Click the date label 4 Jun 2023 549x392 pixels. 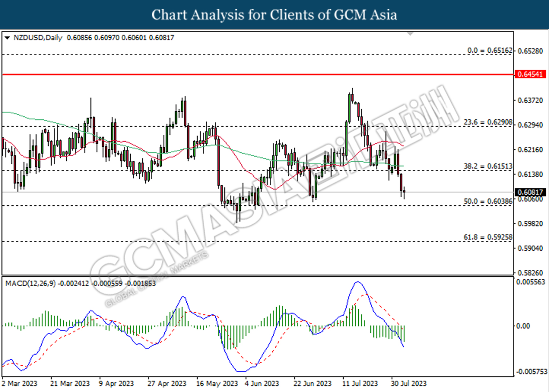click(x=262, y=383)
